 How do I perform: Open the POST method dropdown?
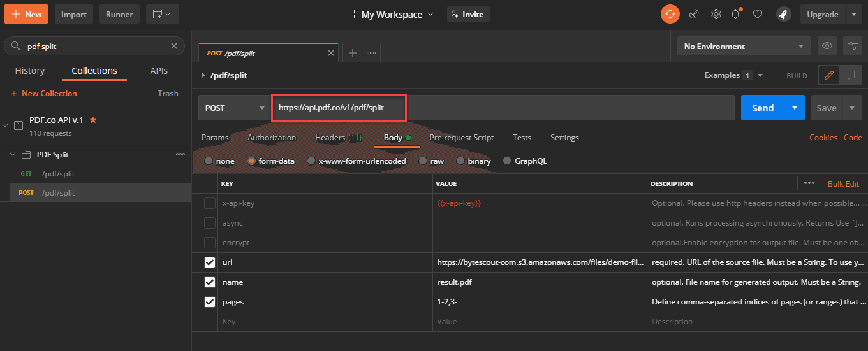coord(234,108)
